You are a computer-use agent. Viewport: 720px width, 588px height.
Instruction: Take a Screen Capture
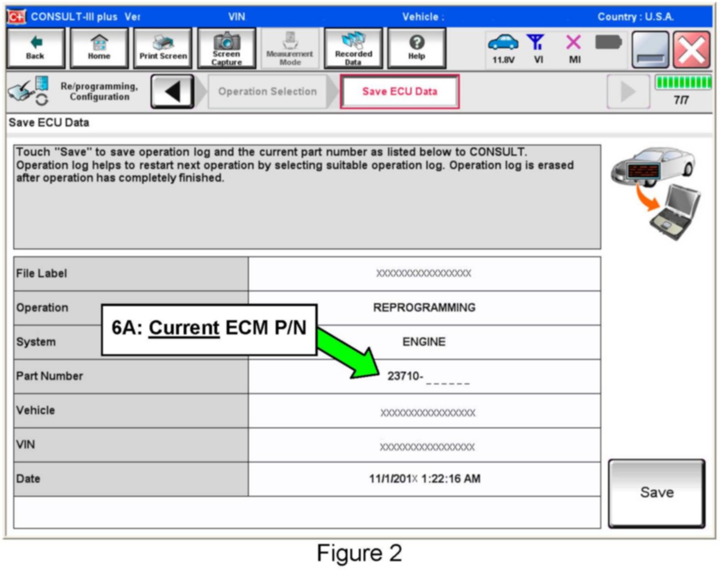(227, 48)
